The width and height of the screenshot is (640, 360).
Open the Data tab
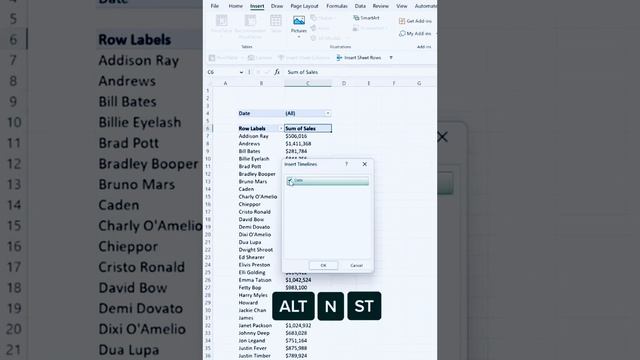360,6
